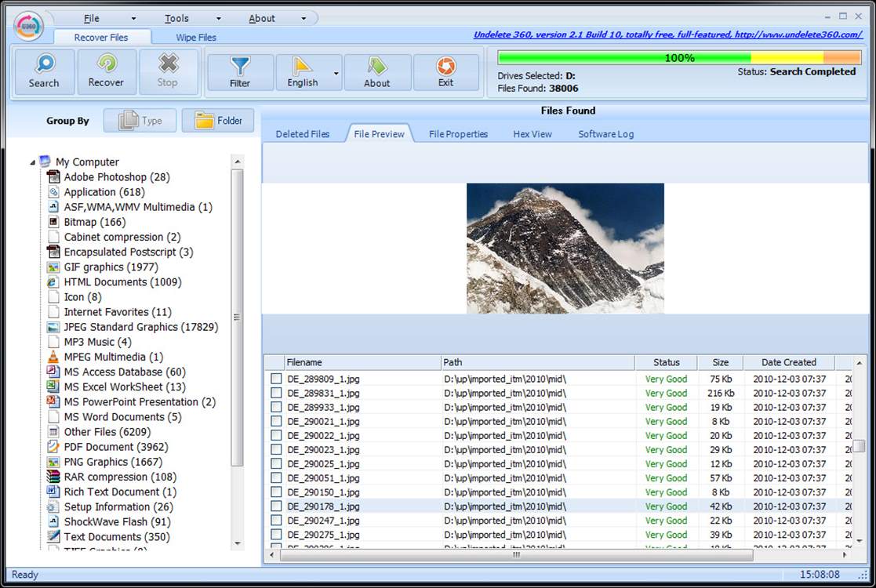
Task: Click the Text Documents (350) icon
Action: (x=53, y=536)
